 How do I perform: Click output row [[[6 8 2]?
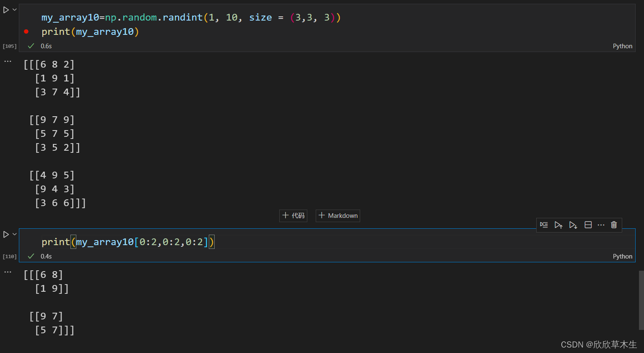[49, 64]
